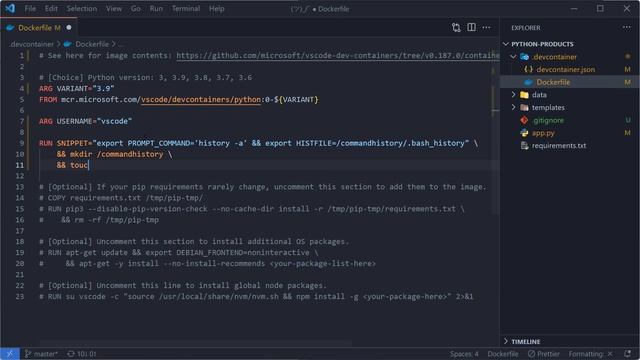Open changes compare icon in editor toolbar

(x=456, y=27)
